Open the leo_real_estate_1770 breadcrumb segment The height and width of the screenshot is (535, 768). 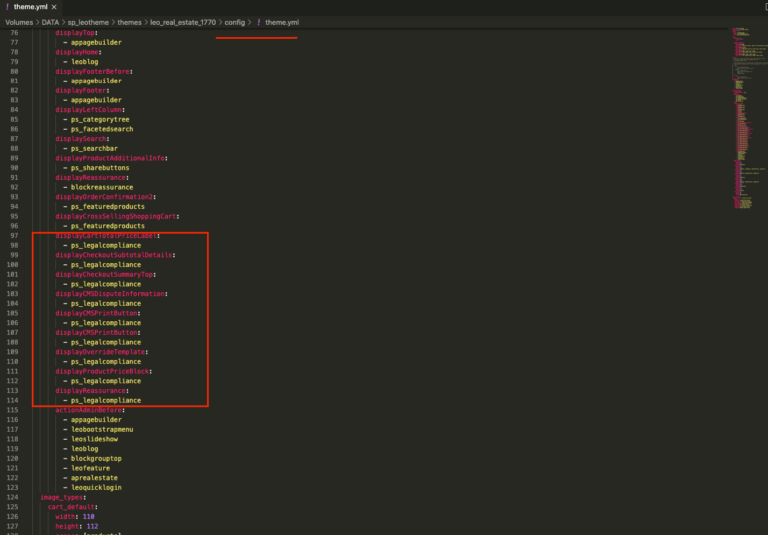[x=183, y=23]
